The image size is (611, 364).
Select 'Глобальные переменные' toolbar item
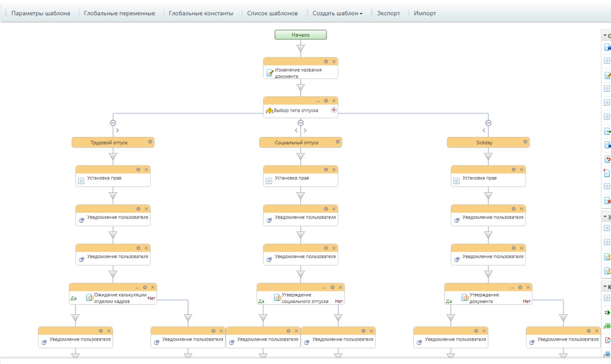(x=119, y=13)
